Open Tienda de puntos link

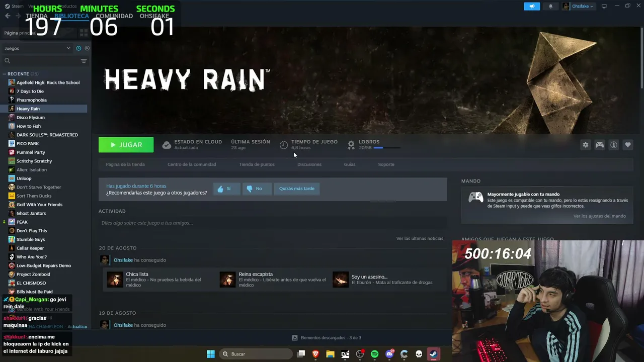(x=257, y=164)
